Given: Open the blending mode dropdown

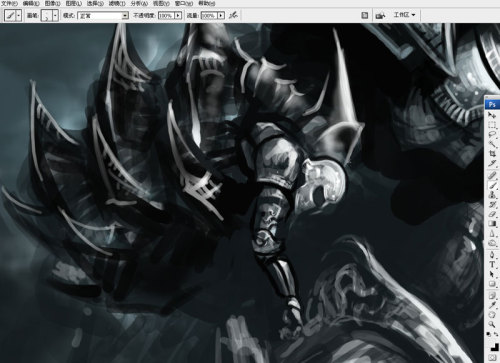Looking at the screenshot, I should (103, 16).
